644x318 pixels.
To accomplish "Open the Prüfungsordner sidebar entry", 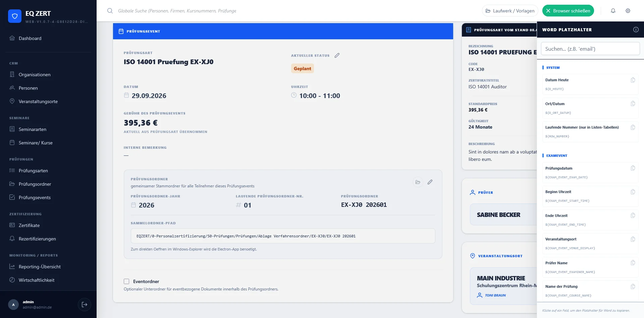I will pos(48,184).
